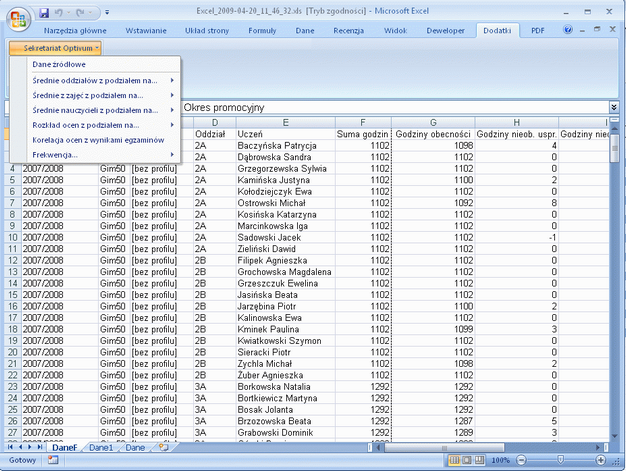Click the vertical scrollbar down arrow
Viewport: 626px width, 471px height.
pos(614,436)
